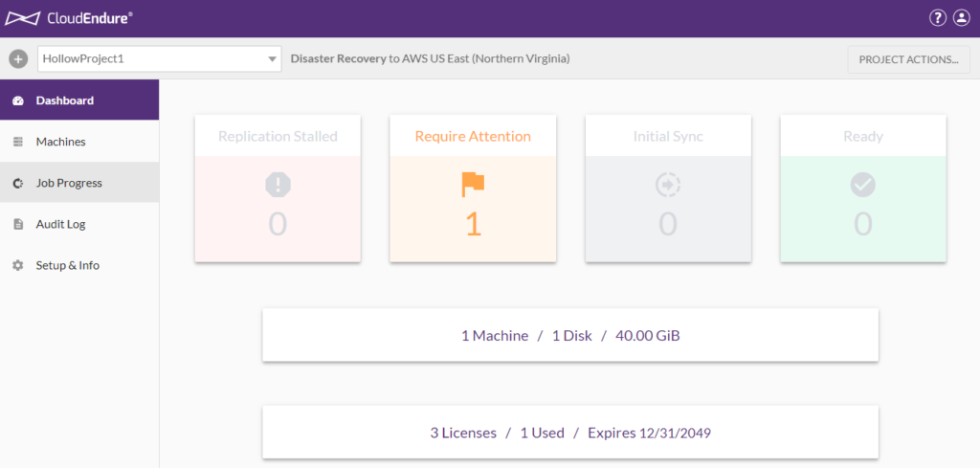The height and width of the screenshot is (468, 980).
Task: Go to Machines in the sidebar
Action: [x=60, y=142]
